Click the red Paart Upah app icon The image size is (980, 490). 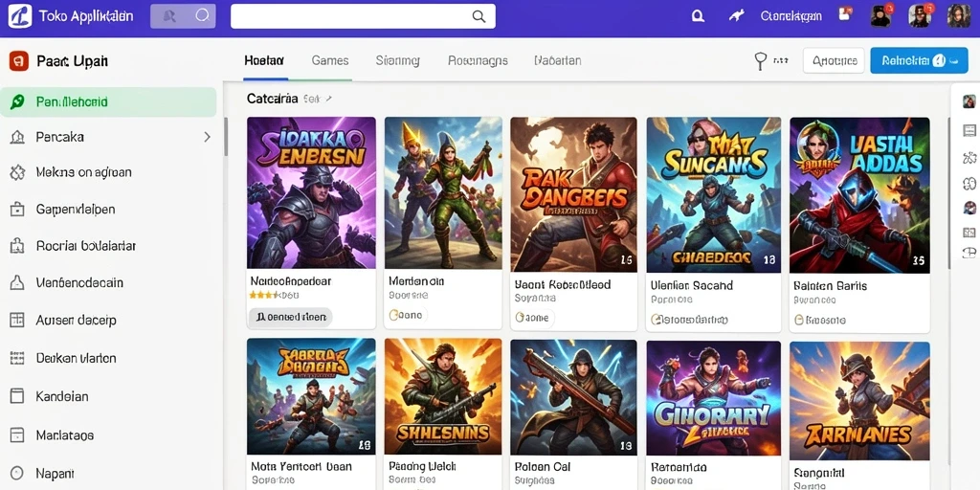(19, 61)
